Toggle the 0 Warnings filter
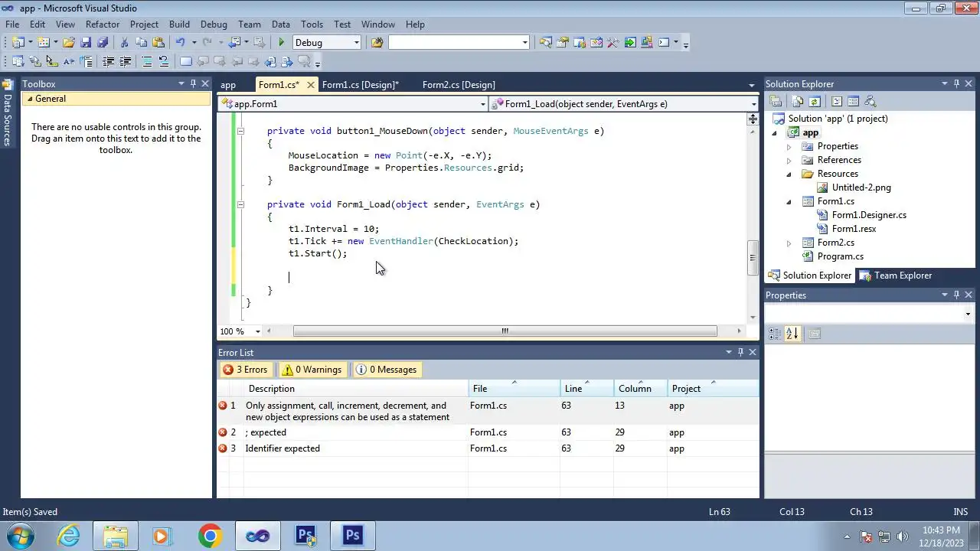The width and height of the screenshot is (980, 551). click(312, 370)
